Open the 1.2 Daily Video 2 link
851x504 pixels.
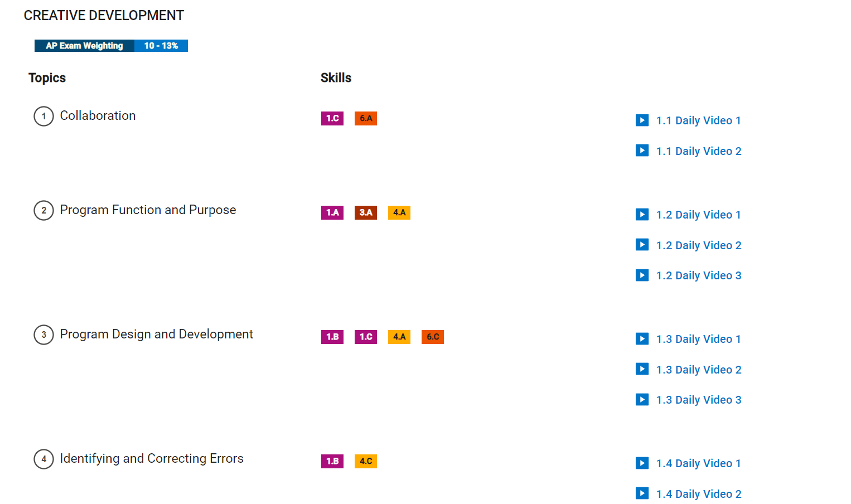click(x=699, y=245)
